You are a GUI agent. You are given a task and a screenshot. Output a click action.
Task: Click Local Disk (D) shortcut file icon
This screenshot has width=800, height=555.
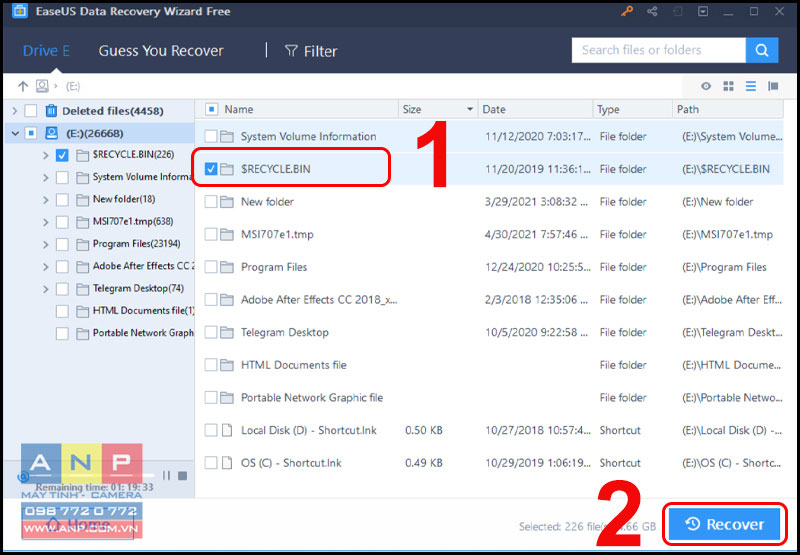pos(227,431)
